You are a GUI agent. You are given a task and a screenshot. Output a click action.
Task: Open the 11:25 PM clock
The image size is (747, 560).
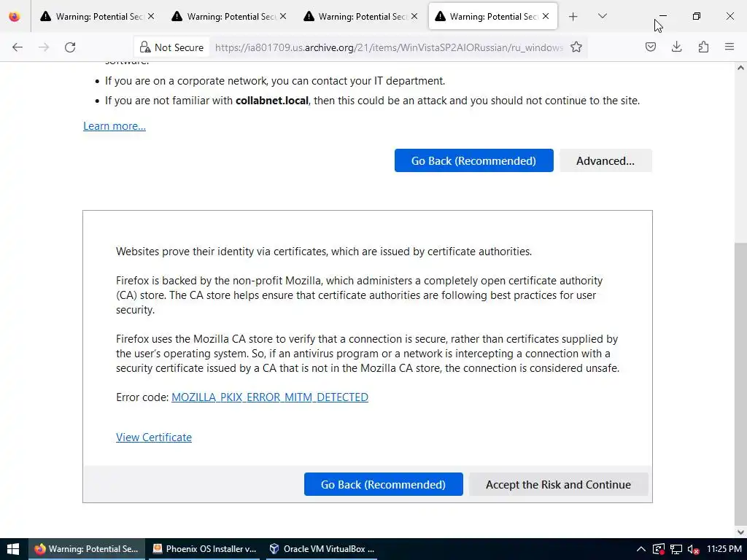(x=724, y=549)
